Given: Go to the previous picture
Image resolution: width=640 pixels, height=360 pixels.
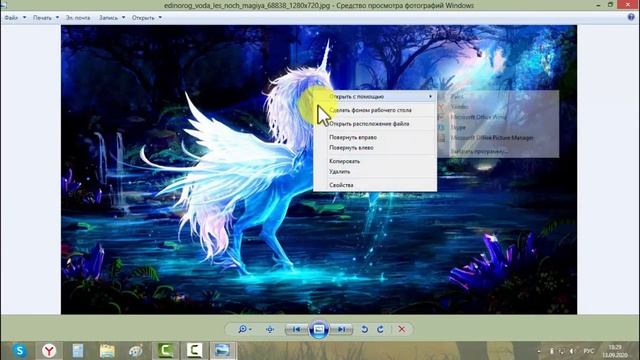Looking at the screenshot, I should pos(297,329).
